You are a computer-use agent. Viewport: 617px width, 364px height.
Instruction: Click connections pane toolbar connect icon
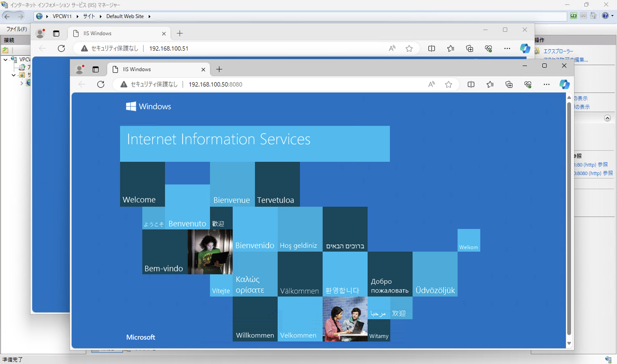point(5,50)
